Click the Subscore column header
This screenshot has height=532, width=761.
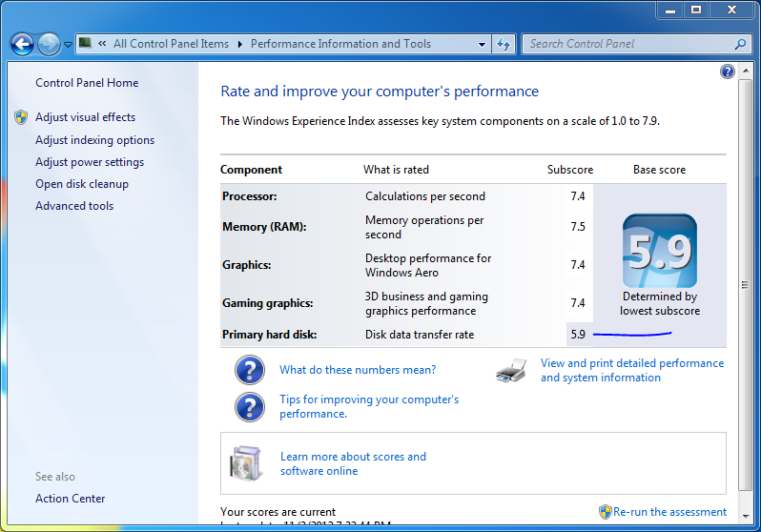tap(570, 170)
